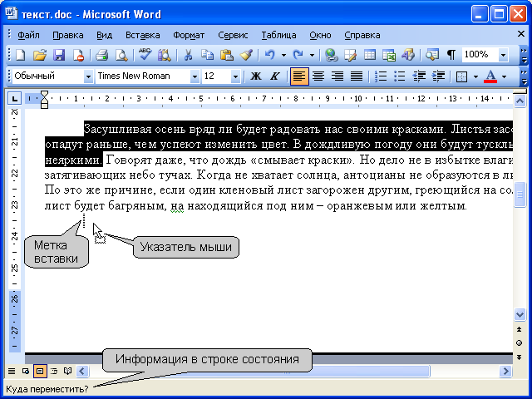The width and height of the screenshot is (532, 399).
Task: Switch to Outline view
Action: 54,372
